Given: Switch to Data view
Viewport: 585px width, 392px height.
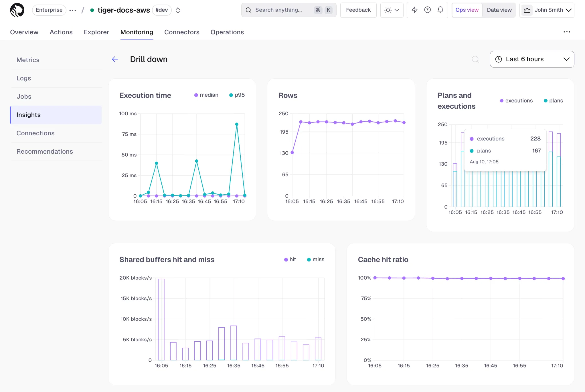Looking at the screenshot, I should tap(499, 10).
